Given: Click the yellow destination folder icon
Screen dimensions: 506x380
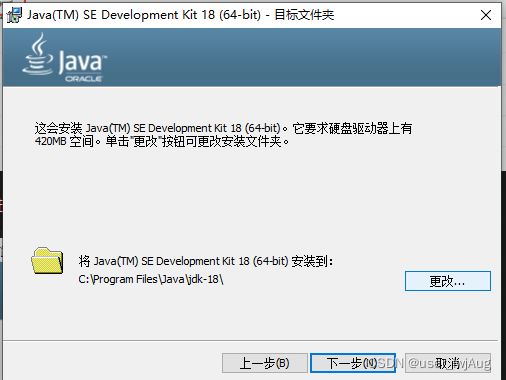Looking at the screenshot, I should [47, 261].
